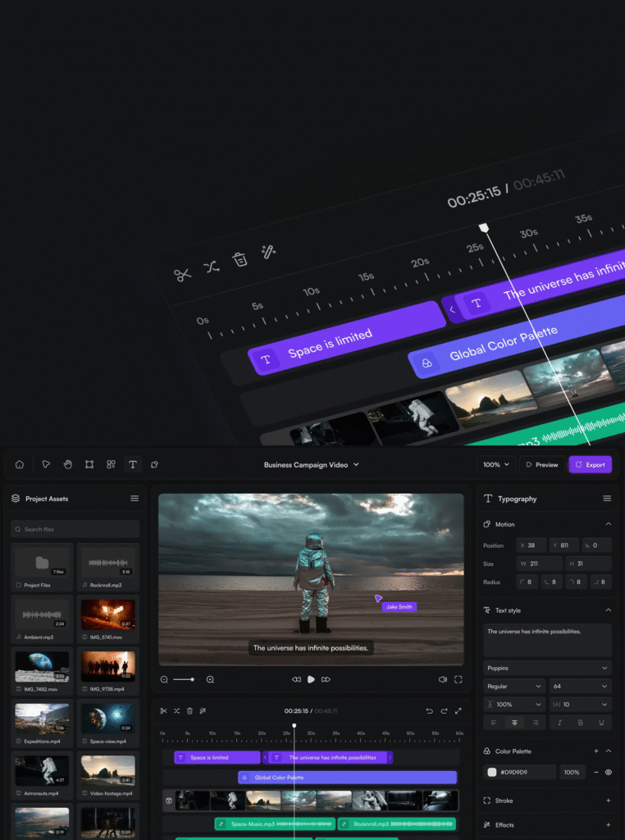
Task: Remove color #D9D9D9 with minus icon
Action: pos(596,772)
